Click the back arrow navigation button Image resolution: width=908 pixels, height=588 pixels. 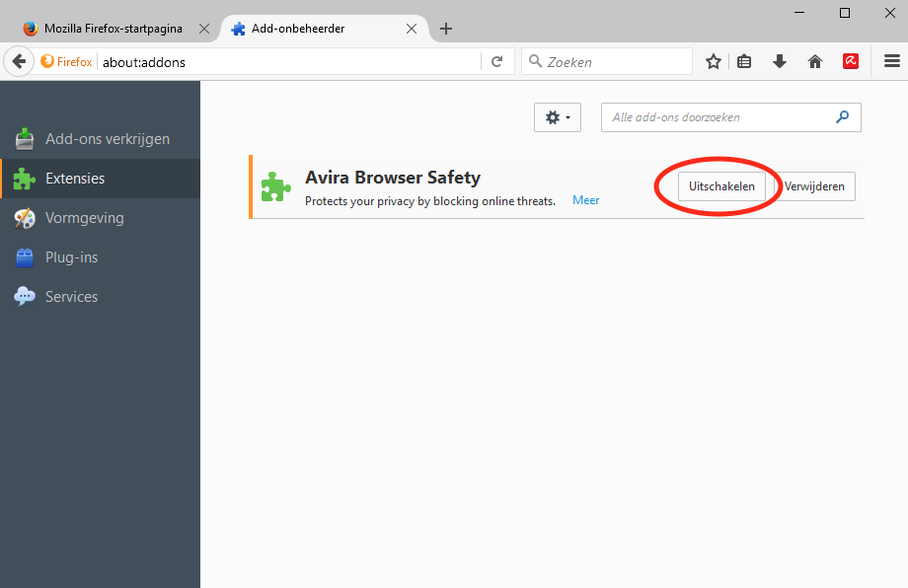[x=19, y=61]
